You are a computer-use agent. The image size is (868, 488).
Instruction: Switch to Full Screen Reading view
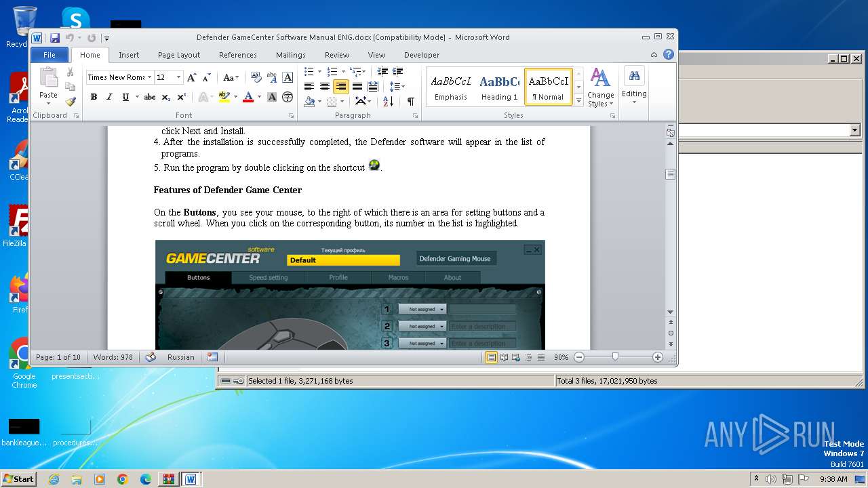504,357
